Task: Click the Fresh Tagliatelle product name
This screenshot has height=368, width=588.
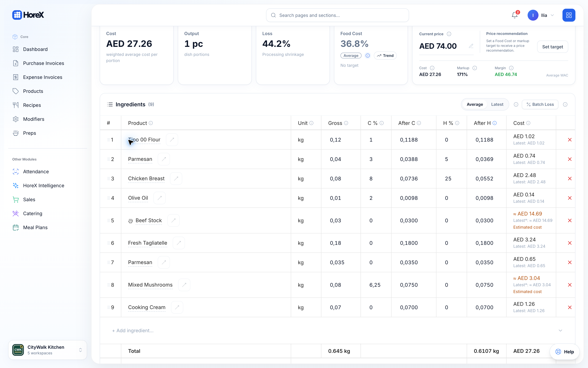Action: pos(148,243)
